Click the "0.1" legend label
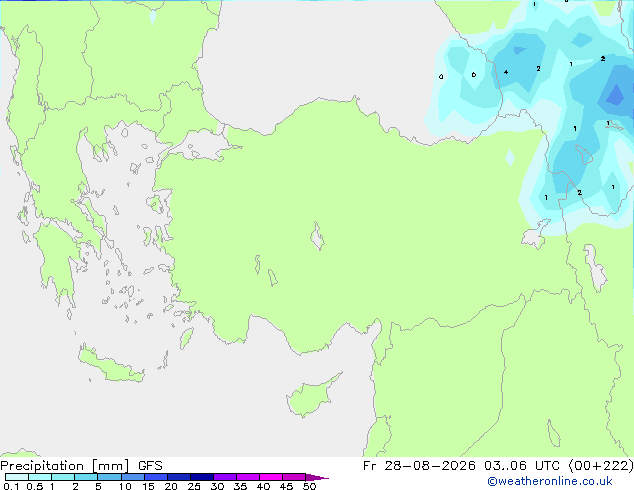The width and height of the screenshot is (634, 490). click(x=11, y=486)
